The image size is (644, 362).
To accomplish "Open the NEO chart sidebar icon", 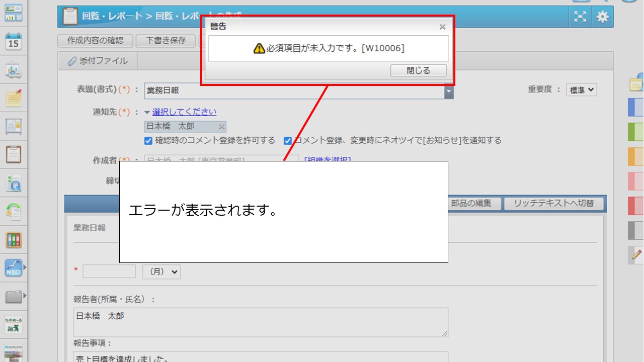I will click(14, 268).
